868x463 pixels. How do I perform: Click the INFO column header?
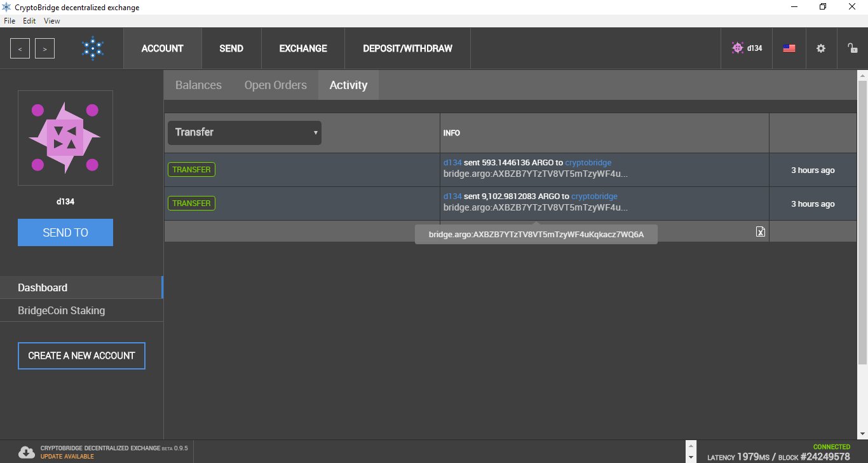coord(452,133)
